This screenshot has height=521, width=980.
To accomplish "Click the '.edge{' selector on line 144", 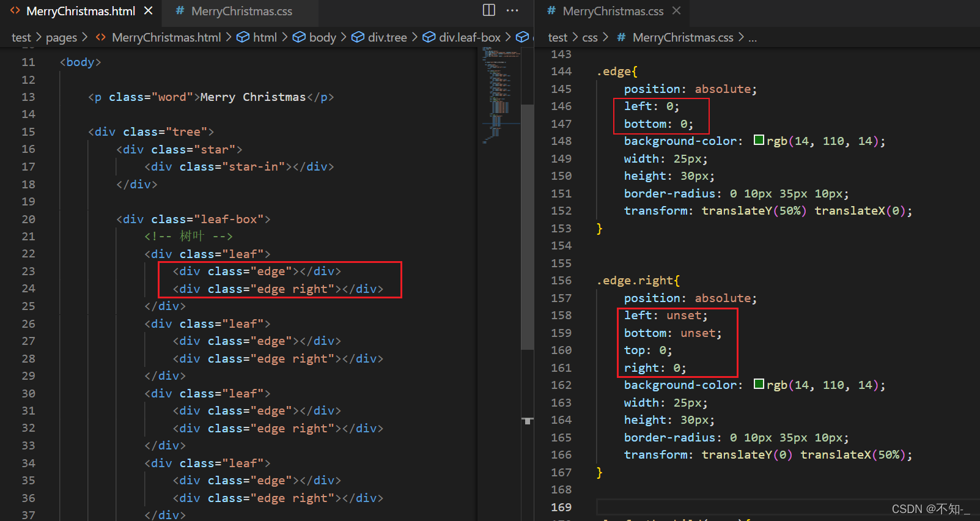I will click(617, 71).
